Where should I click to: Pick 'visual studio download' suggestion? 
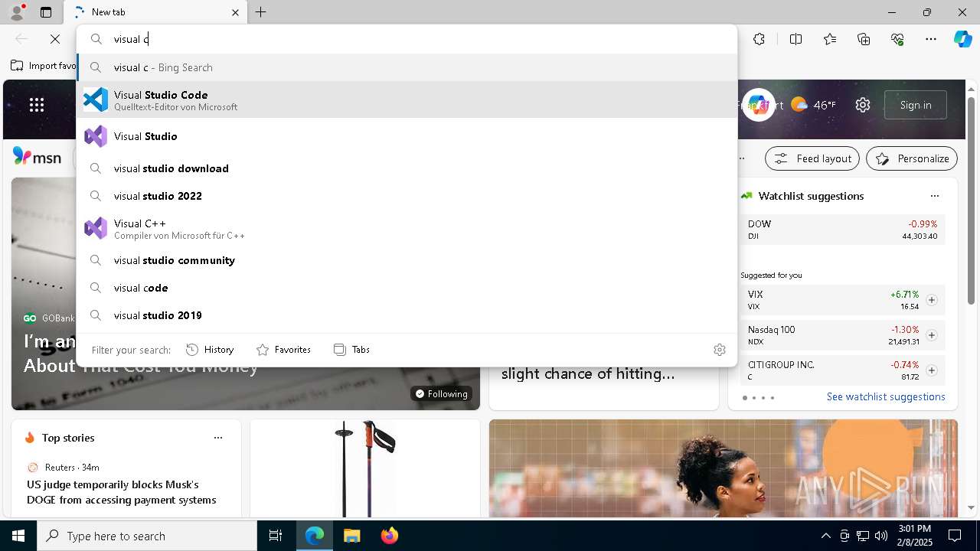pyautogui.click(x=407, y=168)
